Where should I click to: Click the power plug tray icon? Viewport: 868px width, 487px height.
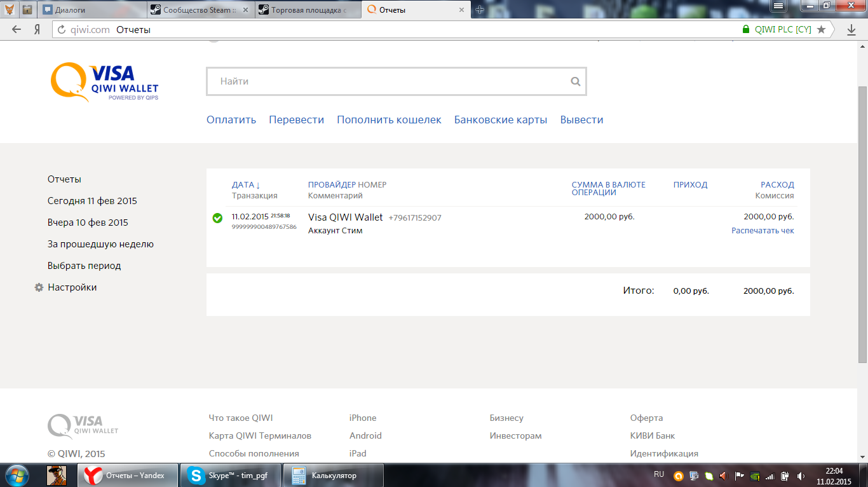(785, 476)
